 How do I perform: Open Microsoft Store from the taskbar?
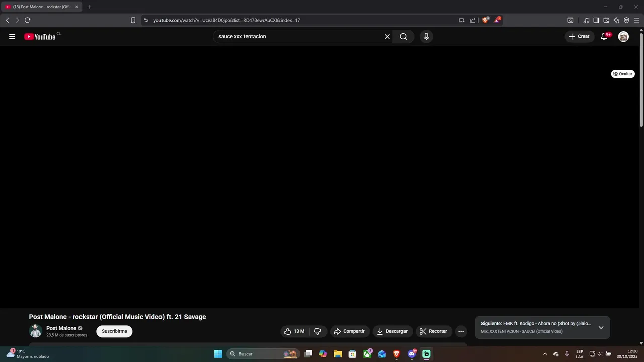(x=353, y=354)
